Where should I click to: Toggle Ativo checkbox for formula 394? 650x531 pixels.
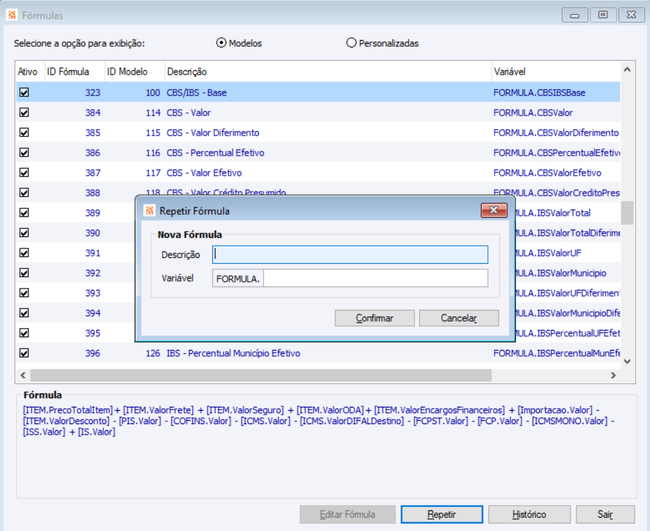coord(24,313)
